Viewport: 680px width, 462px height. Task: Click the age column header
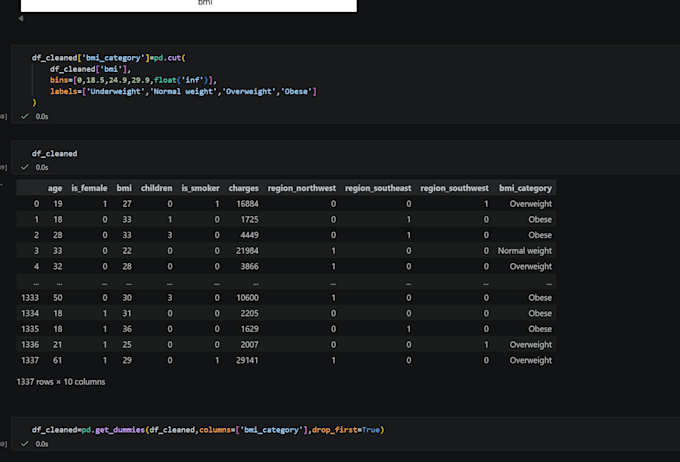click(x=55, y=188)
